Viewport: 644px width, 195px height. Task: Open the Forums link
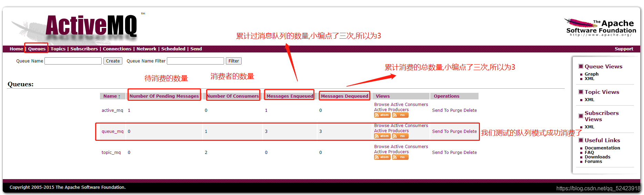pos(593,162)
